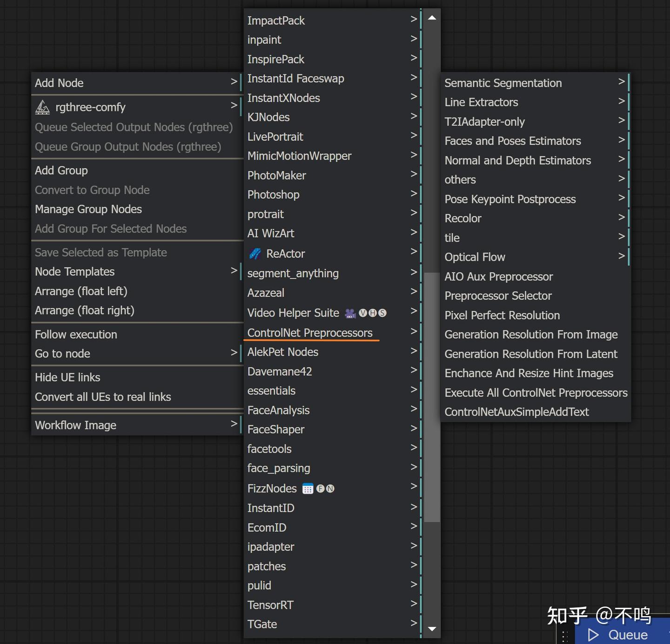Viewport: 670px width, 644px height.
Task: Open the FaceAnalysis category
Action: tap(333, 410)
